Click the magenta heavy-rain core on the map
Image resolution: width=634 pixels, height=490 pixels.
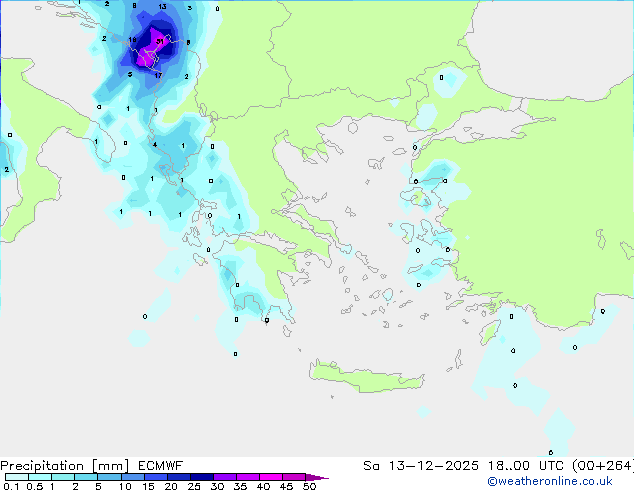click(x=153, y=49)
